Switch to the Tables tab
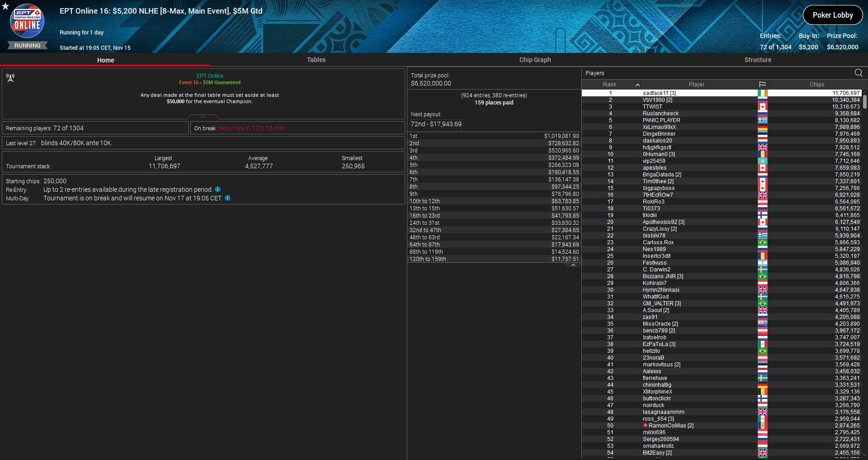 tap(316, 60)
